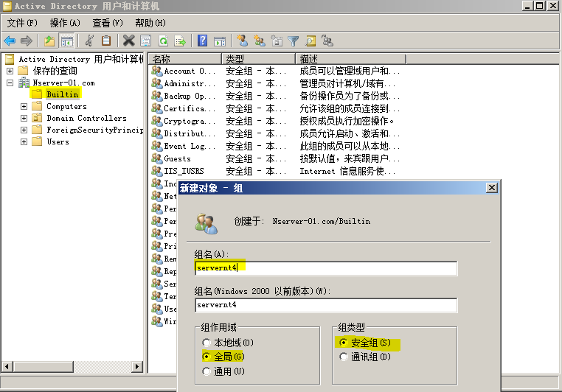Click the Account O... group icon
562x392 pixels.
156,71
